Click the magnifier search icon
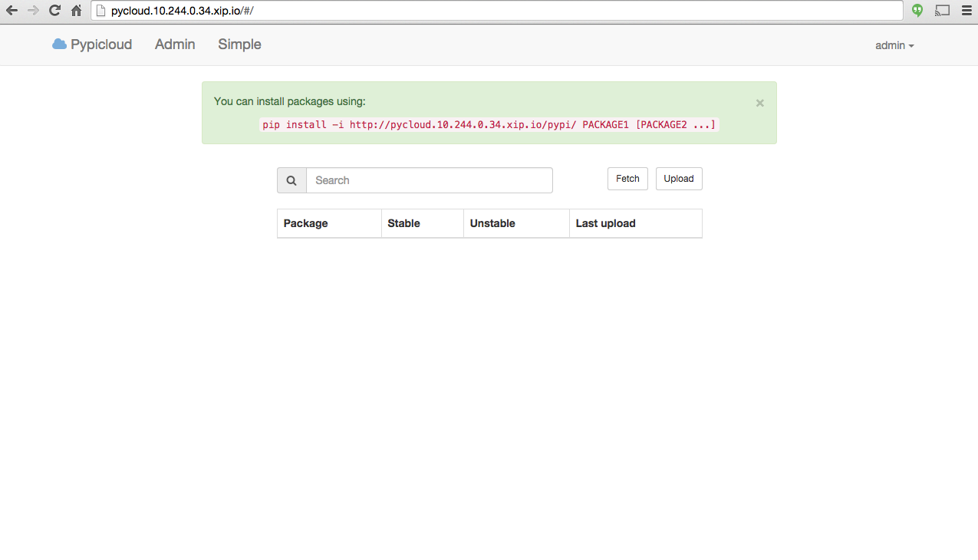Screen dimensions: 978x560 pyautogui.click(x=291, y=180)
